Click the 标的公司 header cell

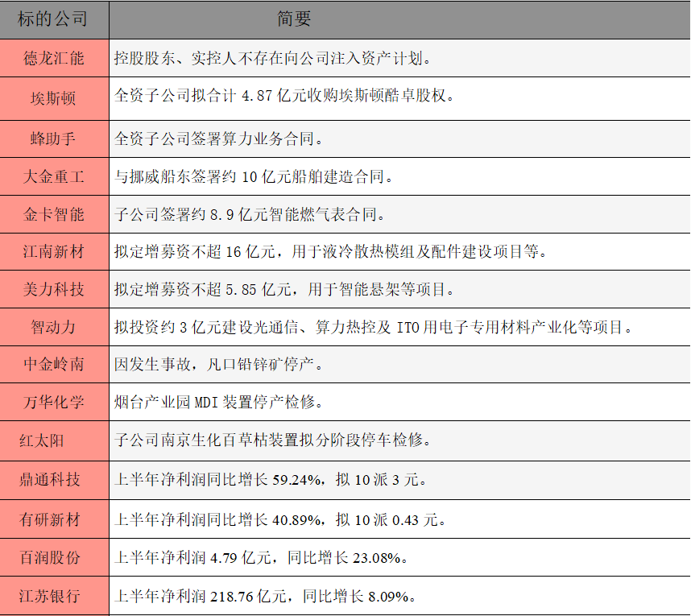(54, 19)
